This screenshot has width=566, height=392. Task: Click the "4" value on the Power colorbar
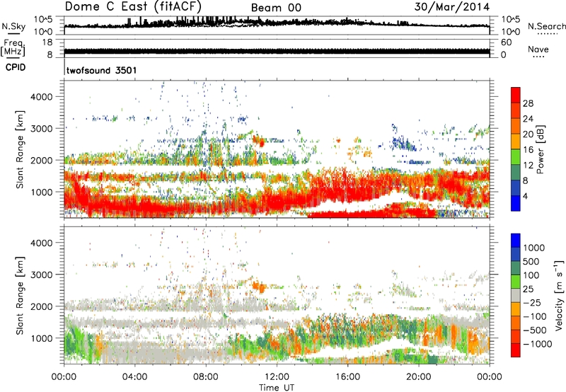coord(525,197)
